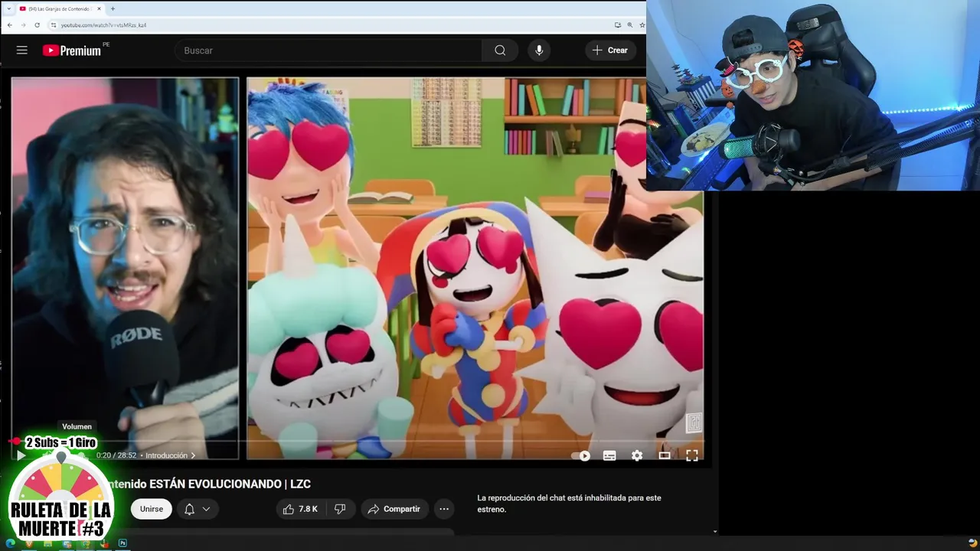
Task: Open the more actions ellipsis menu
Action: pyautogui.click(x=444, y=509)
